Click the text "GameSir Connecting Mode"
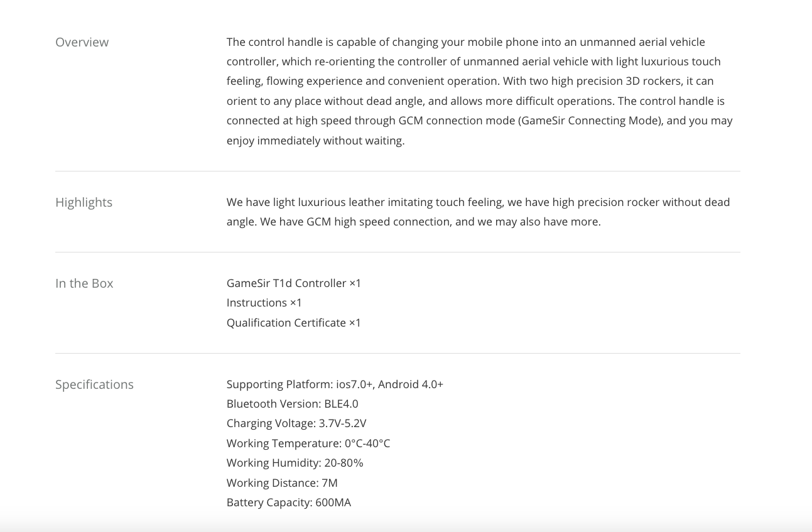812x532 pixels. tap(589, 121)
